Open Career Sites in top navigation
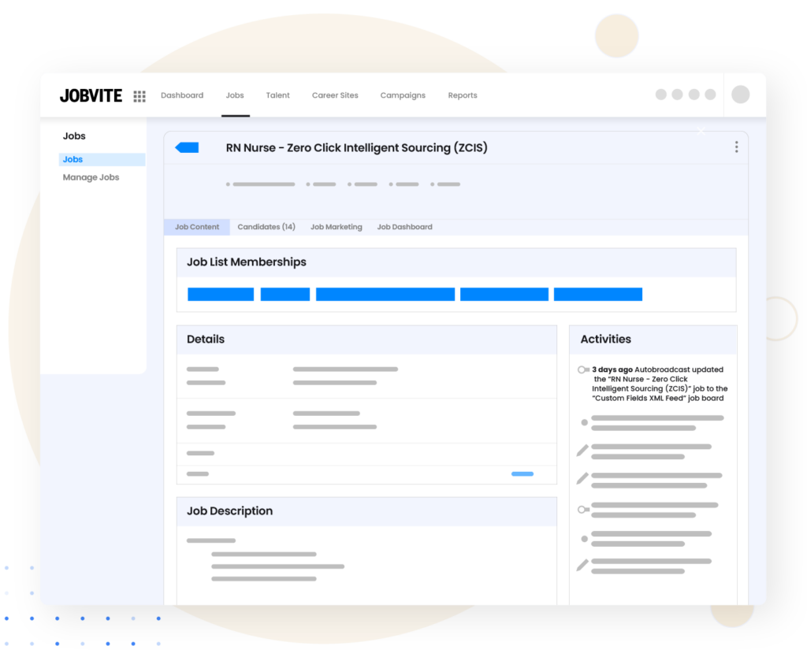 click(335, 95)
